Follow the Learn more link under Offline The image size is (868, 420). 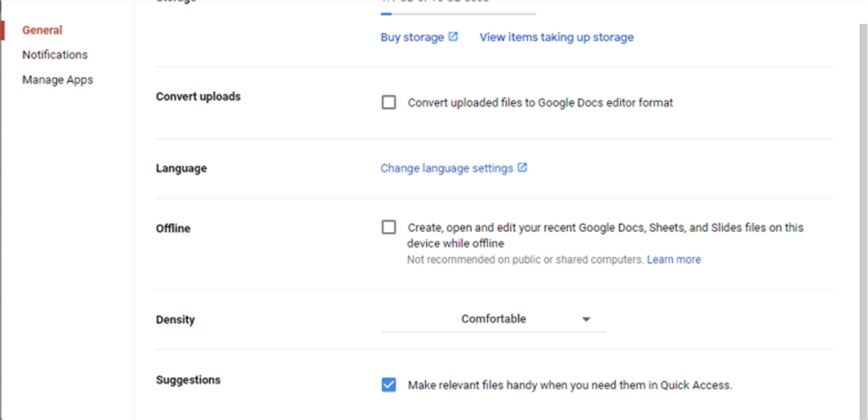click(x=673, y=260)
